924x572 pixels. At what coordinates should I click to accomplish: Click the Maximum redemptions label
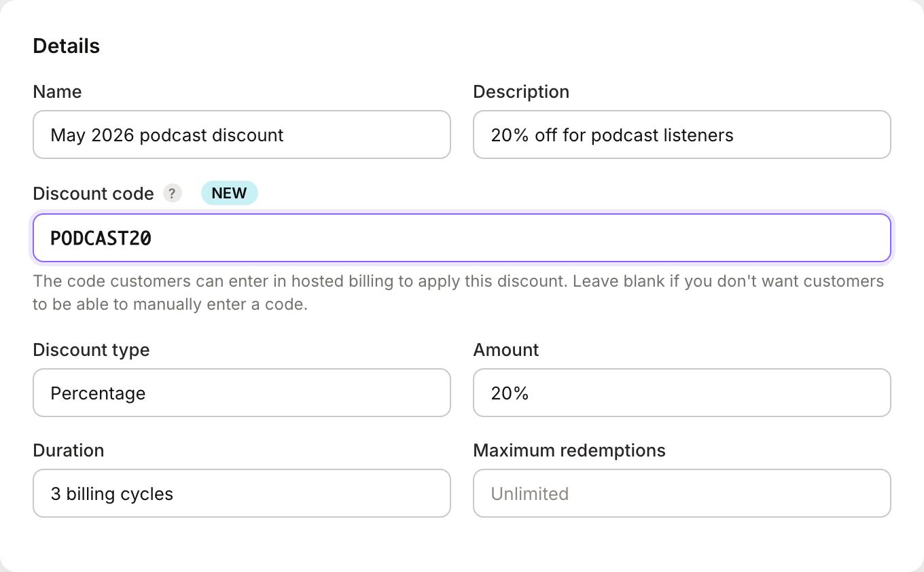click(x=569, y=450)
